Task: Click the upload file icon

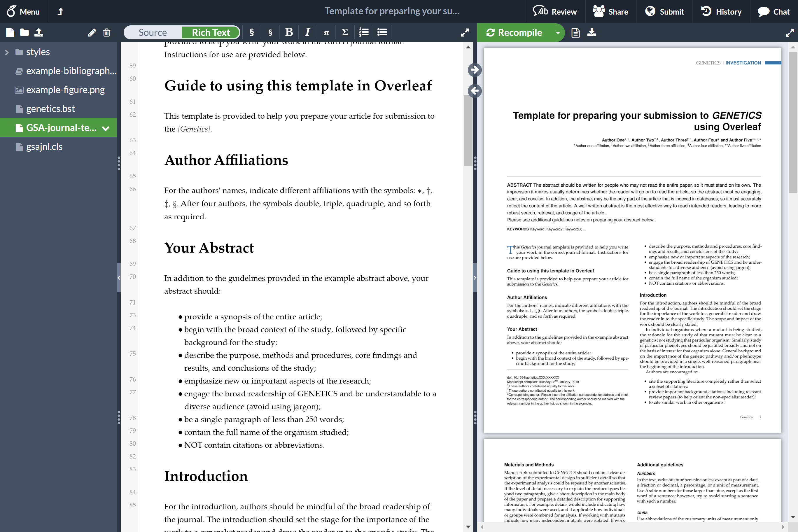Action: click(x=39, y=33)
